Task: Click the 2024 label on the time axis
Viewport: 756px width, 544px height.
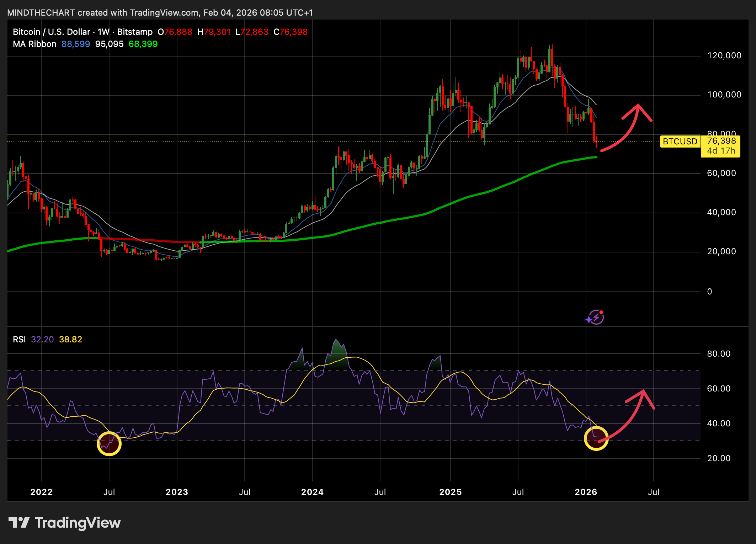Action: point(313,492)
